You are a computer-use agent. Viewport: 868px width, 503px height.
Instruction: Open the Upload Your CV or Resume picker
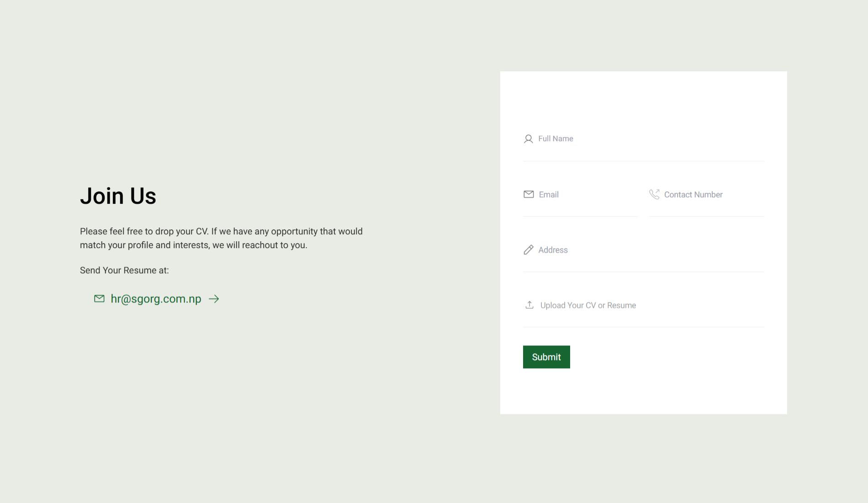[x=588, y=305]
